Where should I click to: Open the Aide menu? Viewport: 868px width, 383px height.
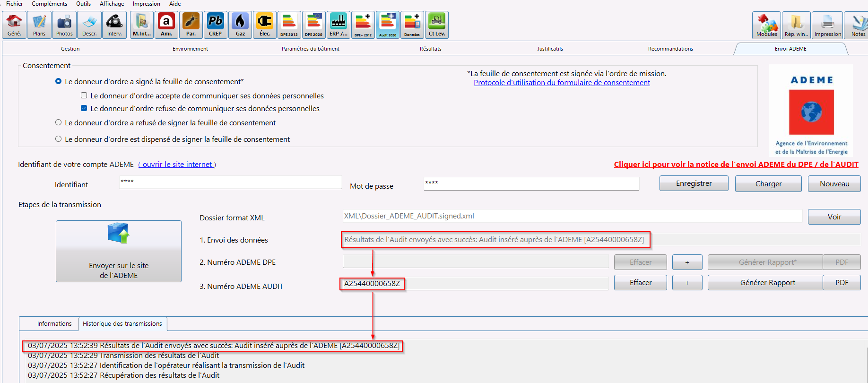[x=175, y=4]
